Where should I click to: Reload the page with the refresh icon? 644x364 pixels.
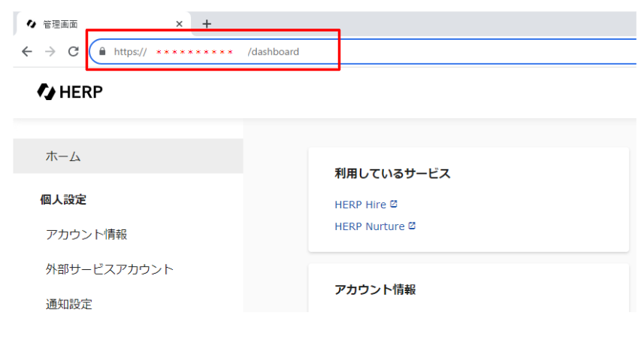tap(73, 52)
